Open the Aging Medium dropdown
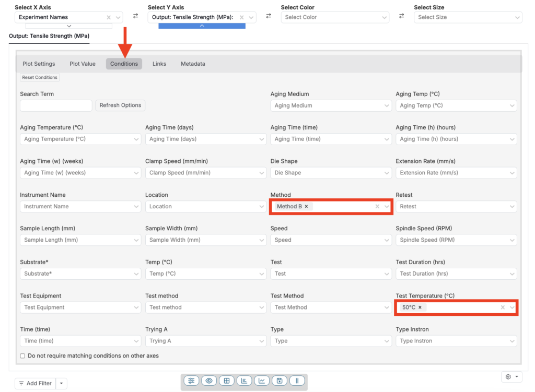The image size is (535, 392). pos(331,105)
